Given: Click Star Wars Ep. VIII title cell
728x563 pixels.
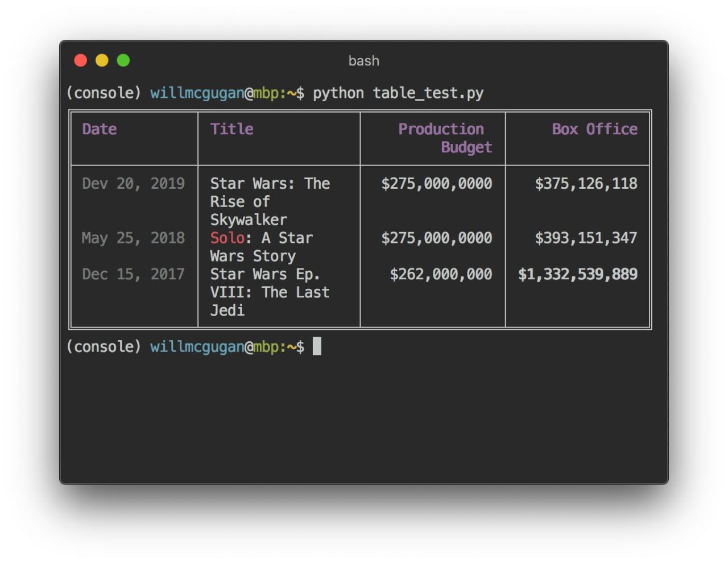Looking at the screenshot, I should 270,292.
